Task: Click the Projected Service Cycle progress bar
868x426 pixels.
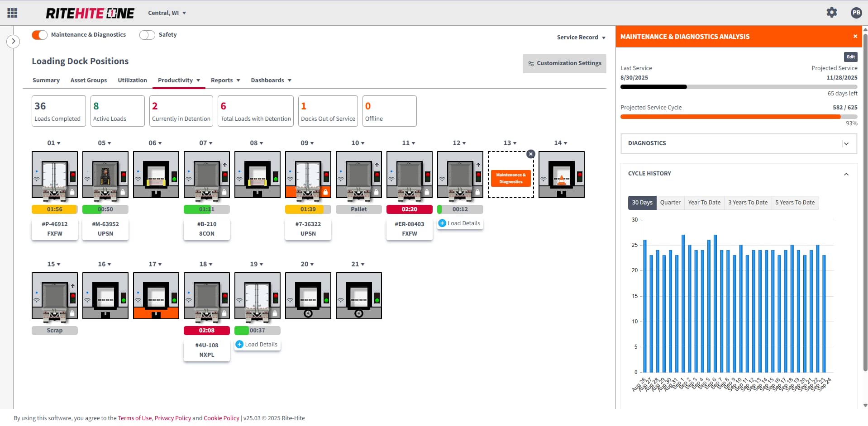Action: pos(738,117)
